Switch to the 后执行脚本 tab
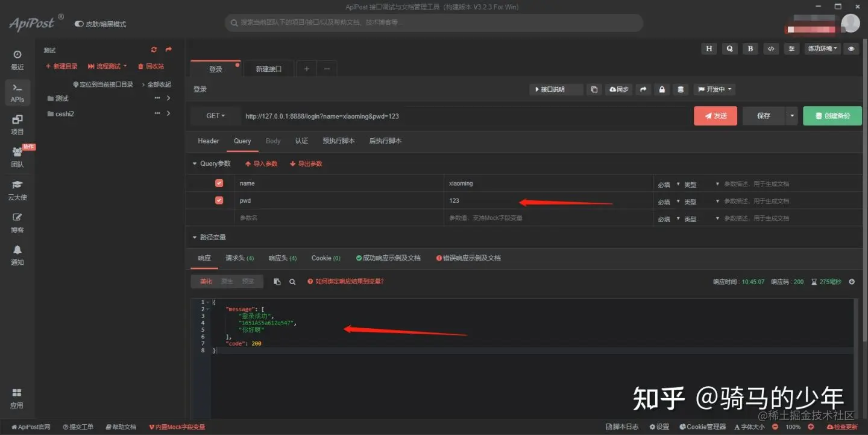Image resolution: width=868 pixels, height=435 pixels. [385, 141]
